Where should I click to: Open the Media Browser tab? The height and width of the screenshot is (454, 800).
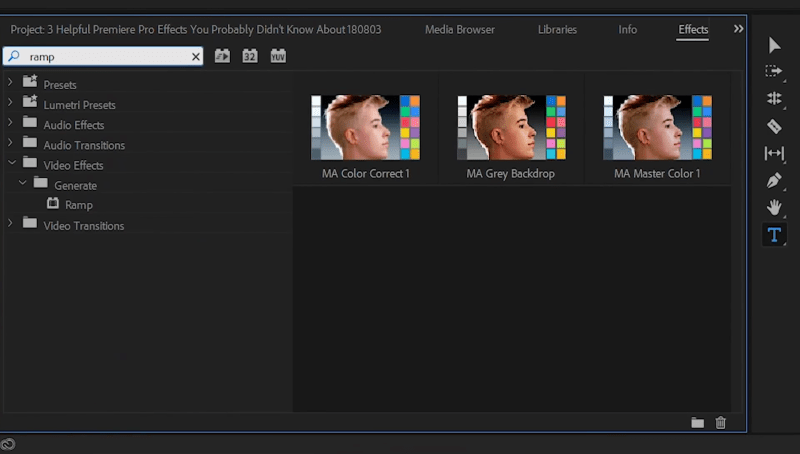460,30
